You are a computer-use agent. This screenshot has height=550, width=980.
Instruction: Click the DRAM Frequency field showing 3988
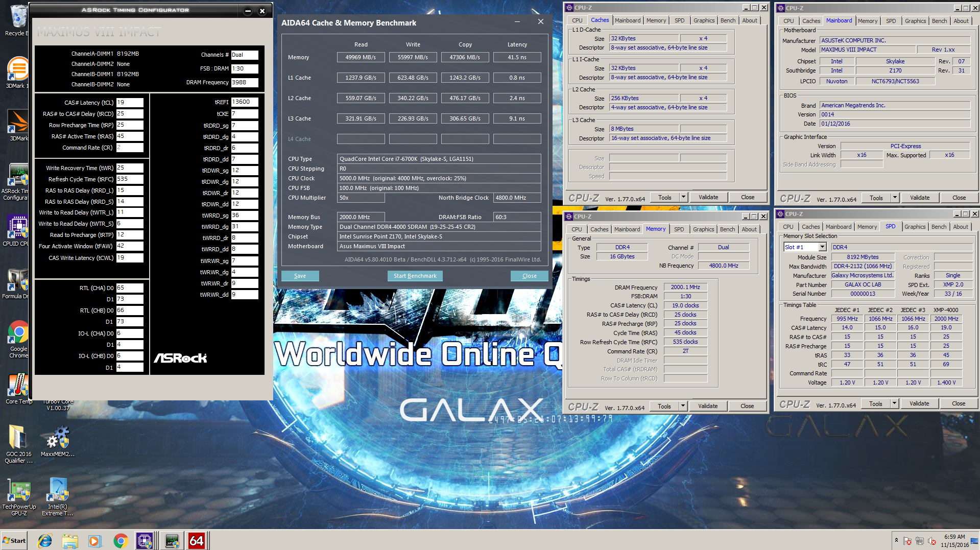coord(245,82)
